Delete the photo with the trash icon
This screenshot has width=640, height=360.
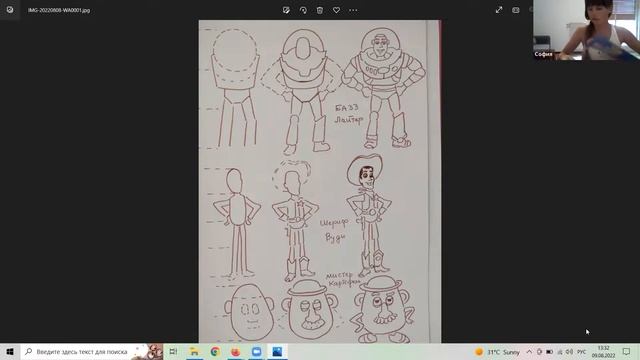pyautogui.click(x=320, y=10)
